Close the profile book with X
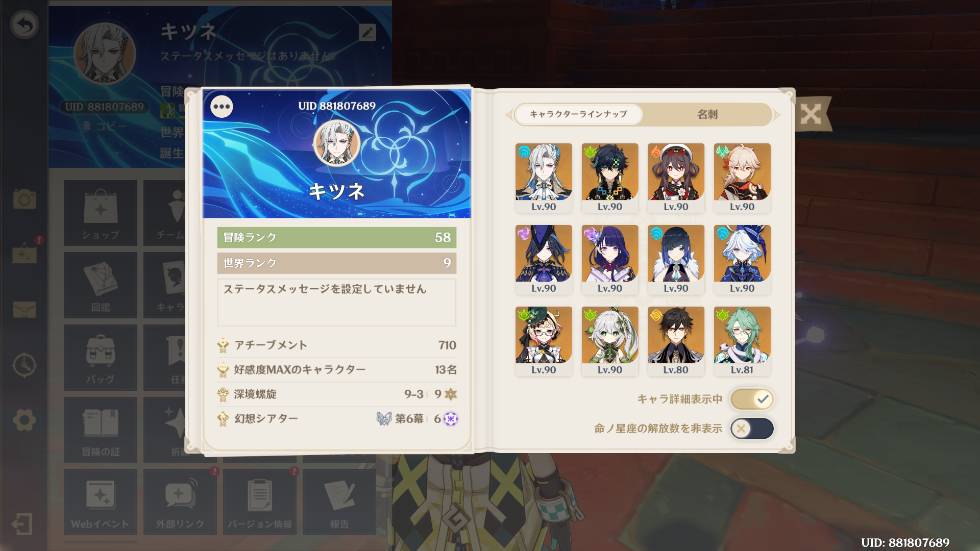This screenshot has width=980, height=551. tap(811, 114)
